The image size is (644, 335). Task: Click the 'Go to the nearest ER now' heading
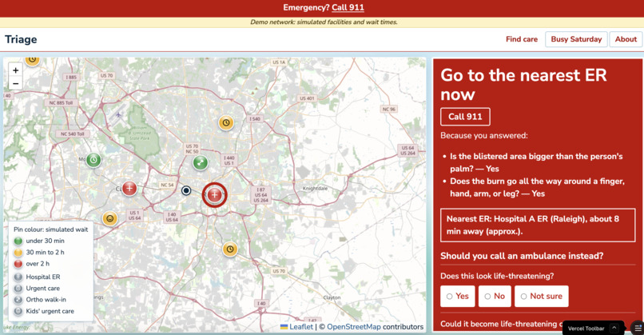tap(523, 85)
